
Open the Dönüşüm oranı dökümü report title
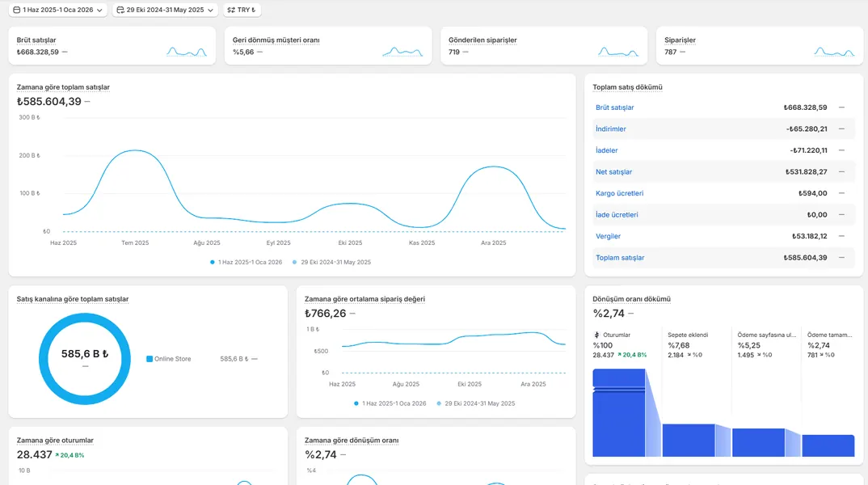(632, 299)
